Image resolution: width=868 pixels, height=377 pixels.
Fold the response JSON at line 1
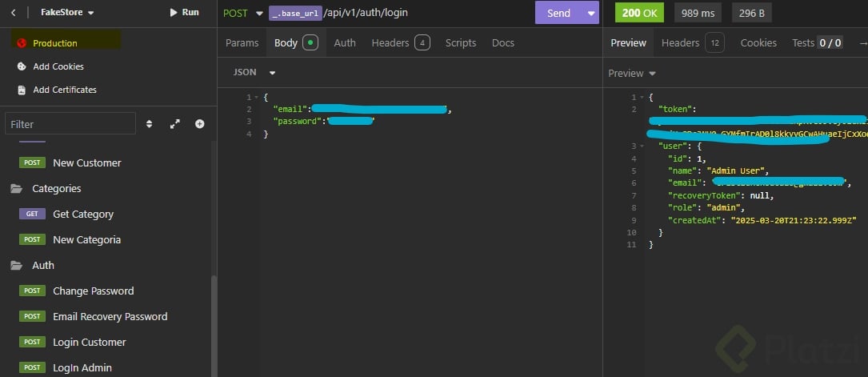(642, 98)
